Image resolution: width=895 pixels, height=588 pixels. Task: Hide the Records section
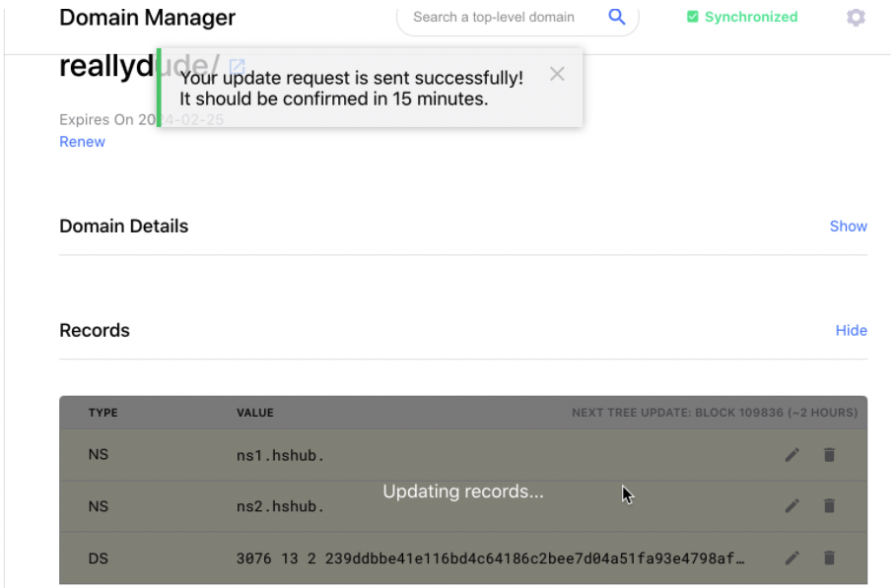(x=851, y=331)
